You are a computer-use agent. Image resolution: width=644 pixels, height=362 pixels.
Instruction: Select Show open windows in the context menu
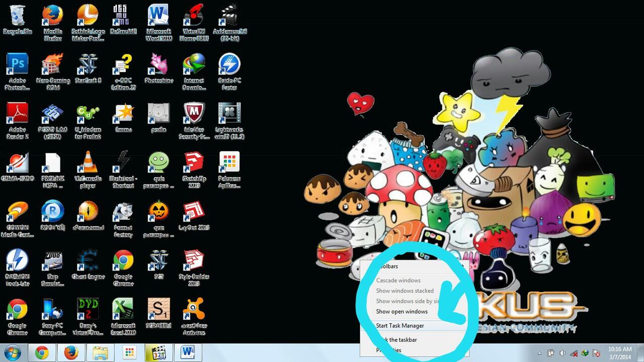(415, 311)
